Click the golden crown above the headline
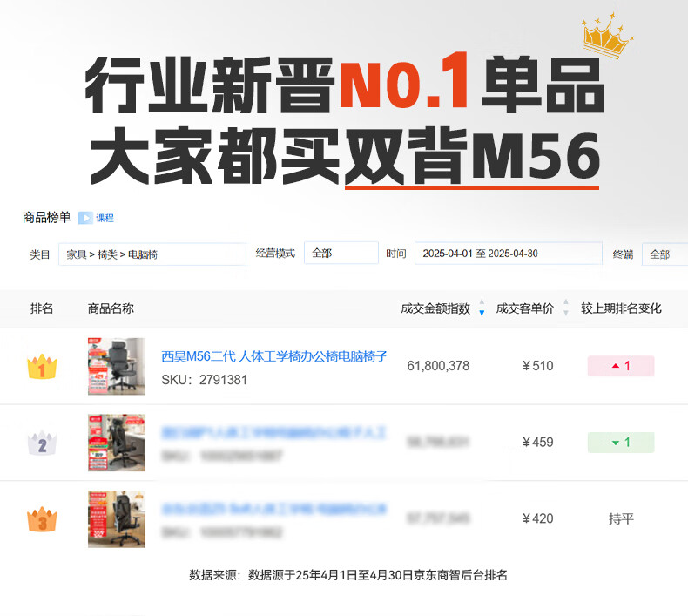This screenshot has height=616, width=688. pos(608,35)
